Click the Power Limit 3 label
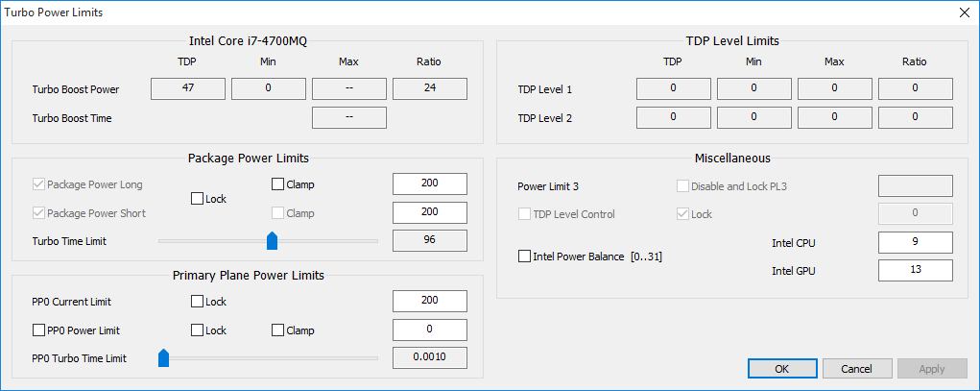The height and width of the screenshot is (391, 980). (x=547, y=185)
